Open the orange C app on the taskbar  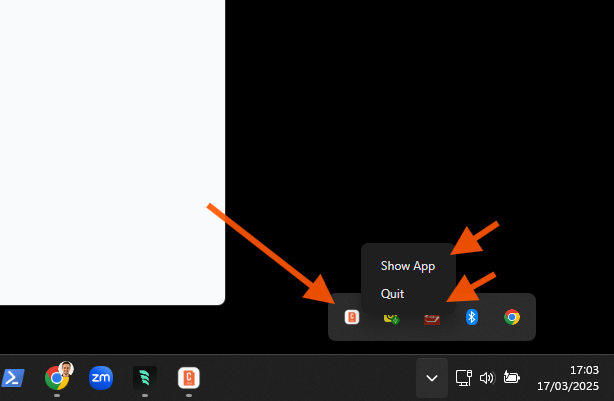pyautogui.click(x=189, y=378)
